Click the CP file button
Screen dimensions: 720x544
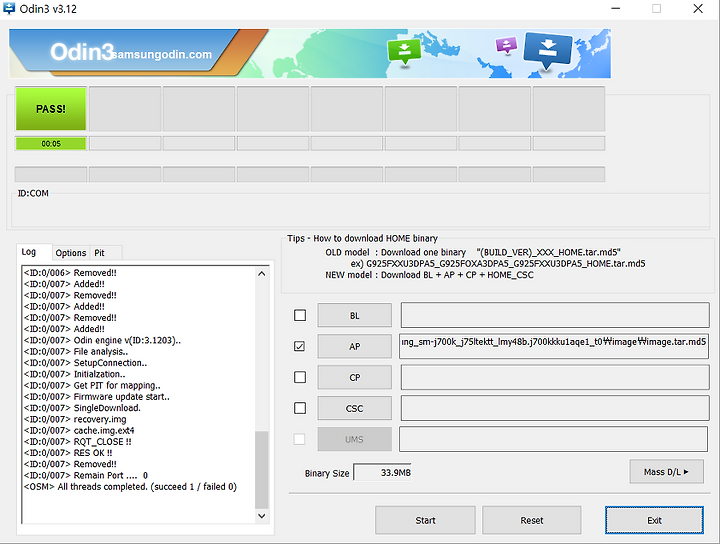click(x=354, y=377)
